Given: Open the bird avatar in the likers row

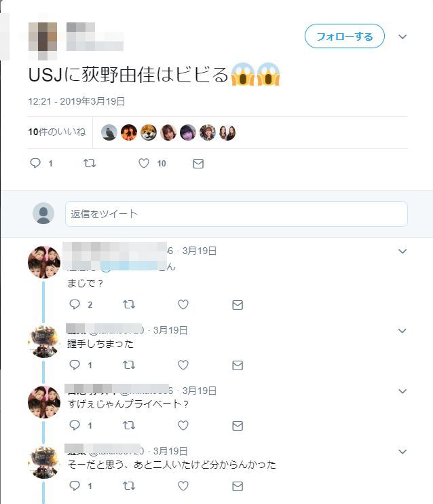Looking at the screenshot, I should [x=109, y=132].
